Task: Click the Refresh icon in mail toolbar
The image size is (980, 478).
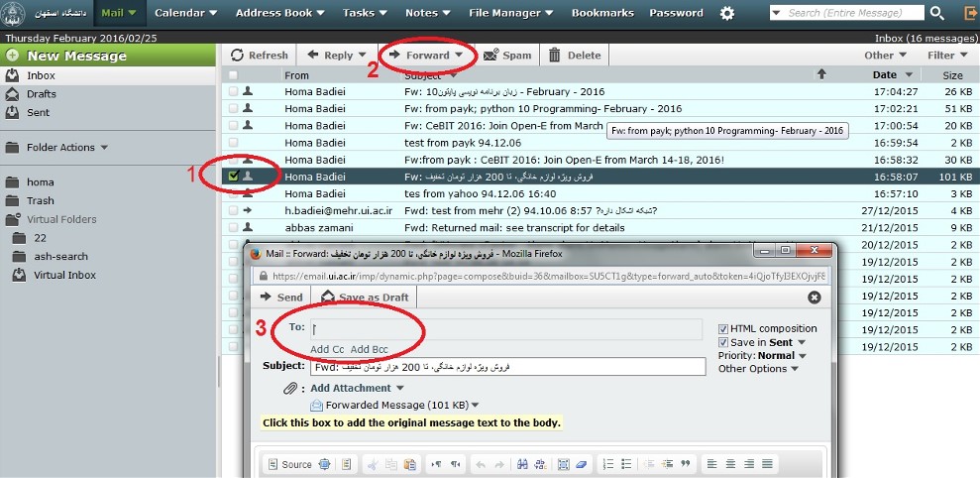Action: point(237,56)
